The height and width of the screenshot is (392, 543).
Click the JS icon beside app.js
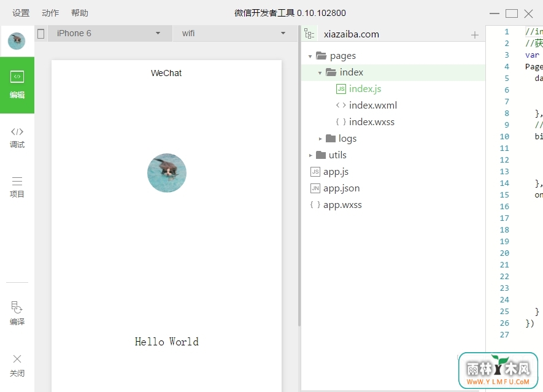[315, 172]
